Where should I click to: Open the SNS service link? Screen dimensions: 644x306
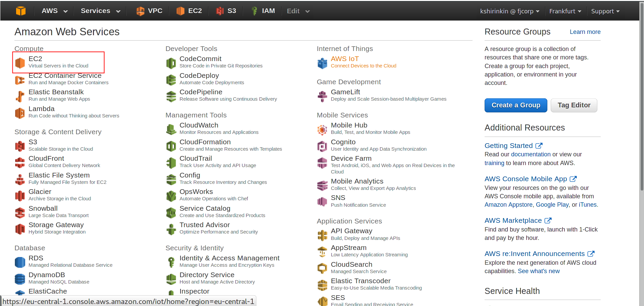338,198
